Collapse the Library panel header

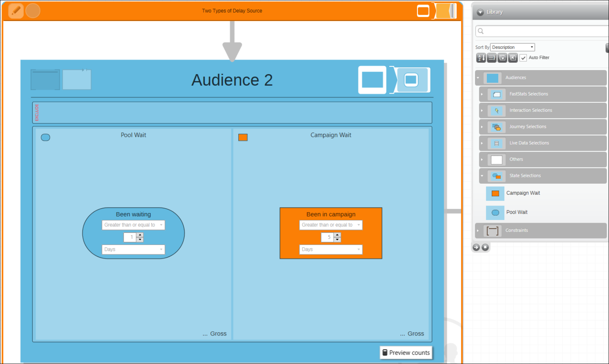click(x=480, y=12)
